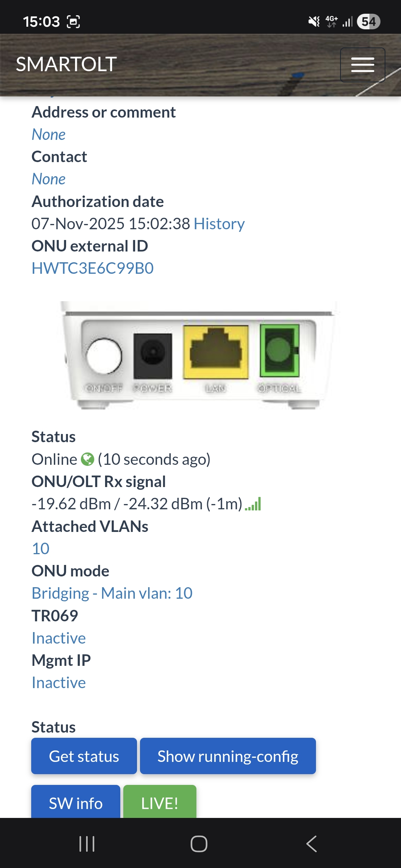Change ONU mode Bridging setting
The width and height of the screenshot is (401, 868).
pos(112,593)
